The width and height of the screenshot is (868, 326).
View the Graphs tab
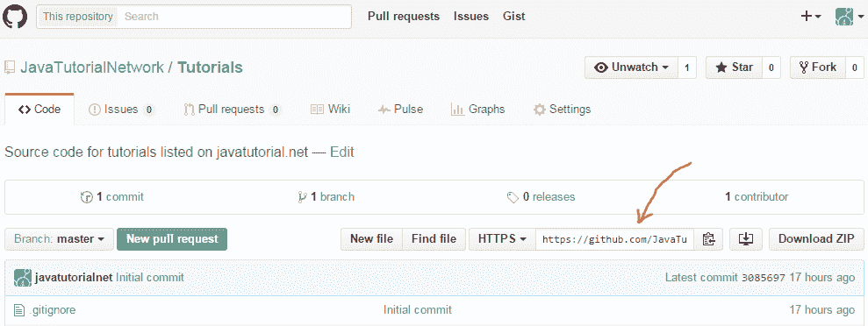[478, 110]
